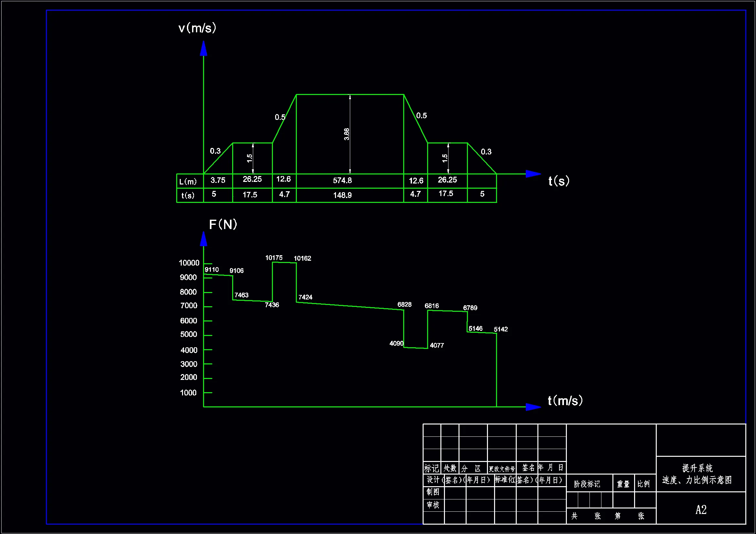Click the 阶段标记 title block cell

pyautogui.click(x=587, y=484)
